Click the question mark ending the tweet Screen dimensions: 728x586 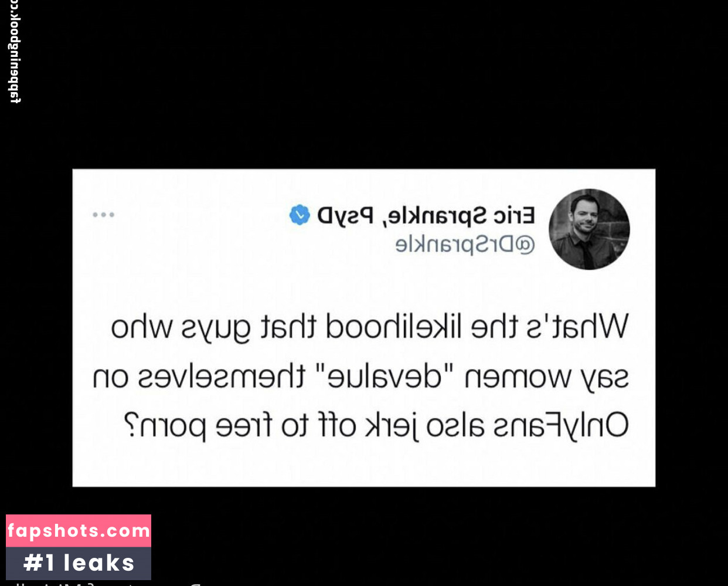point(132,425)
